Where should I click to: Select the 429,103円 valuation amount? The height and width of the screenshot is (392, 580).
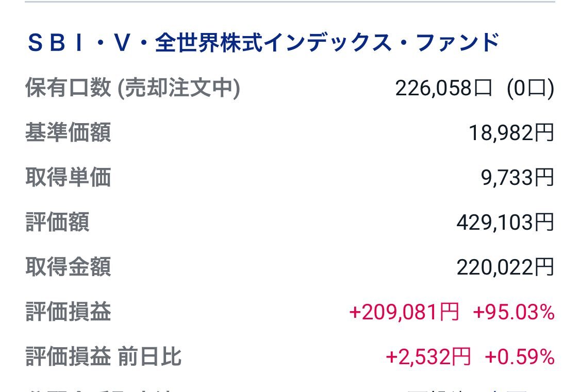(505, 223)
